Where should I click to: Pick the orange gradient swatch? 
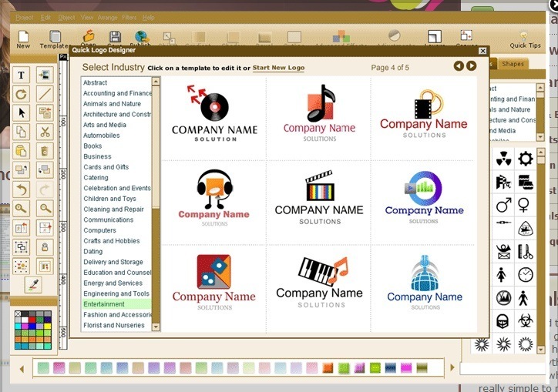pyautogui.click(x=328, y=368)
